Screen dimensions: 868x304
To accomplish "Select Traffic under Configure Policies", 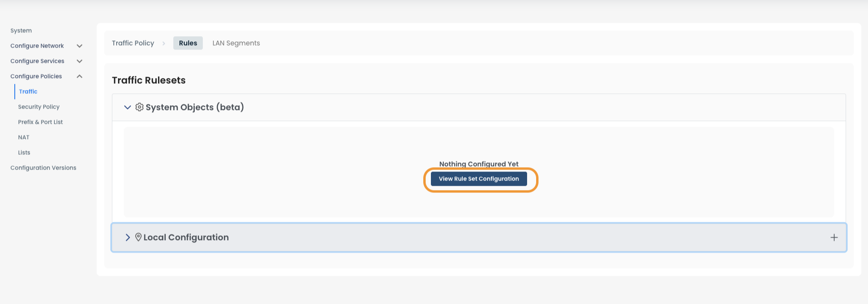I will click(28, 91).
